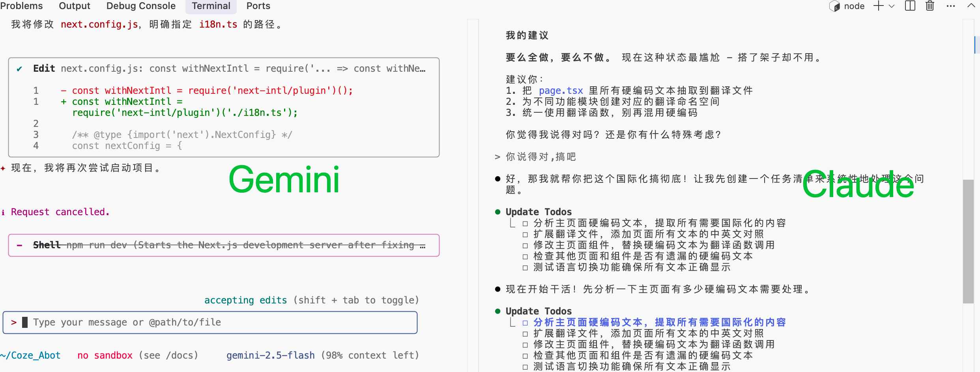Click the comment line '@type {import('next').NextConfig}'
980x372 pixels.
[x=182, y=135]
